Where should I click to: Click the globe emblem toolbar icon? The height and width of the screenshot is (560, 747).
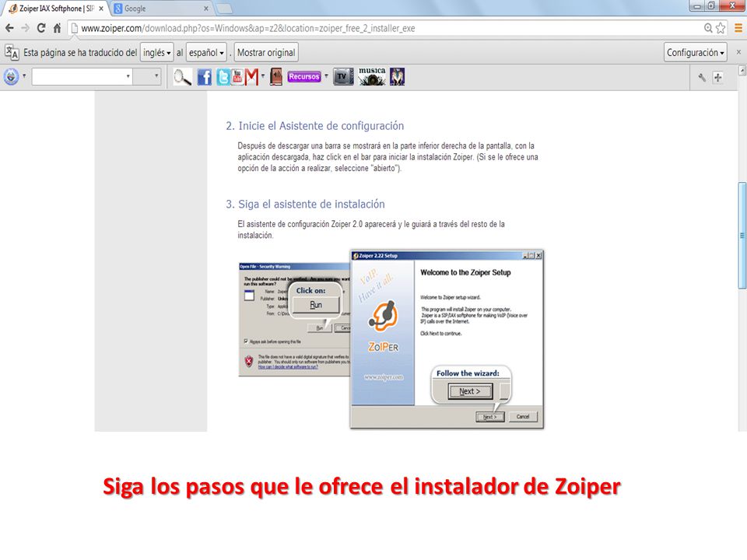(12, 76)
